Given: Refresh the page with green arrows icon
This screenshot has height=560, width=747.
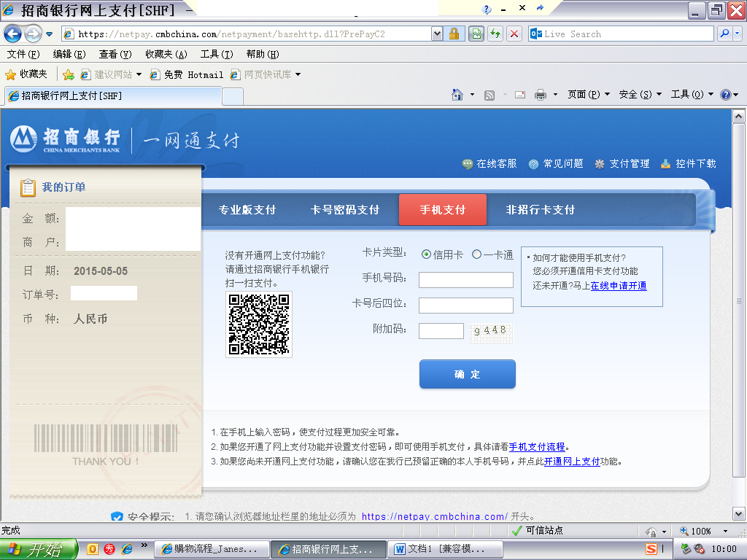Looking at the screenshot, I should point(495,34).
